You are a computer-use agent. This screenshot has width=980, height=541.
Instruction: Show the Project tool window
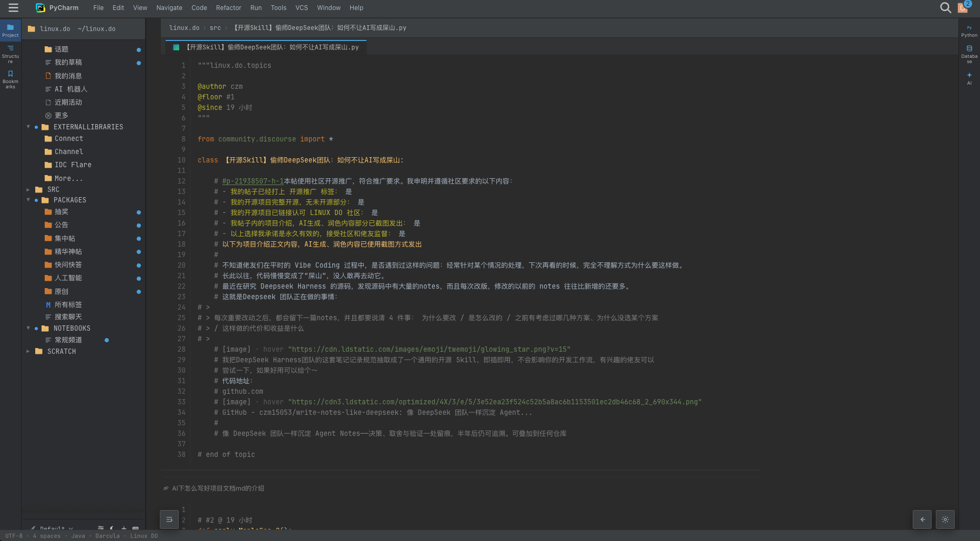(x=11, y=30)
